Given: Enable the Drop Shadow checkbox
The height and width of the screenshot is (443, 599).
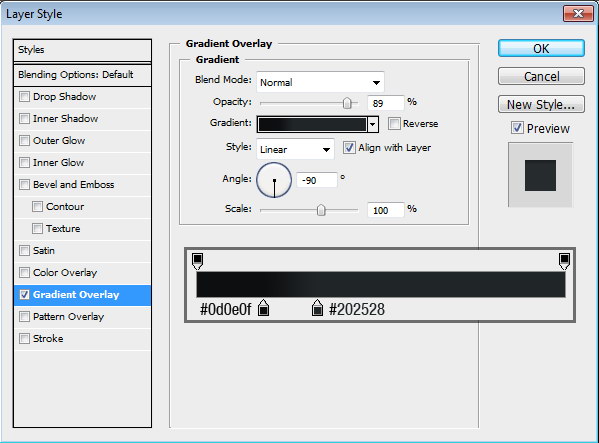Looking at the screenshot, I should point(24,97).
